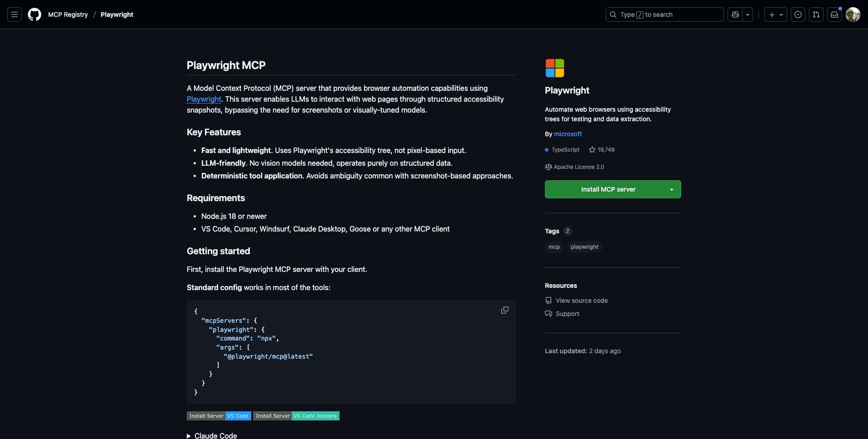The image size is (868, 439).
Task: Click the issues icon in the header
Action: coord(798,15)
